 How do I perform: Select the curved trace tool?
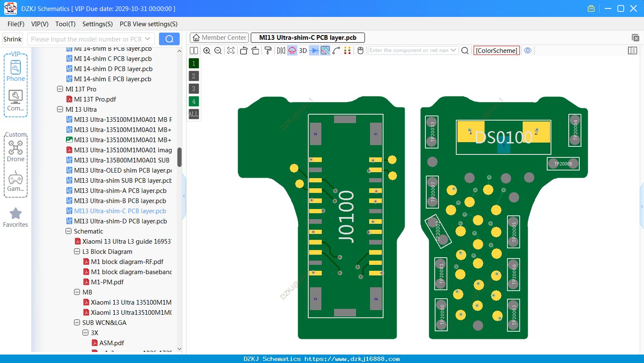[337, 51]
